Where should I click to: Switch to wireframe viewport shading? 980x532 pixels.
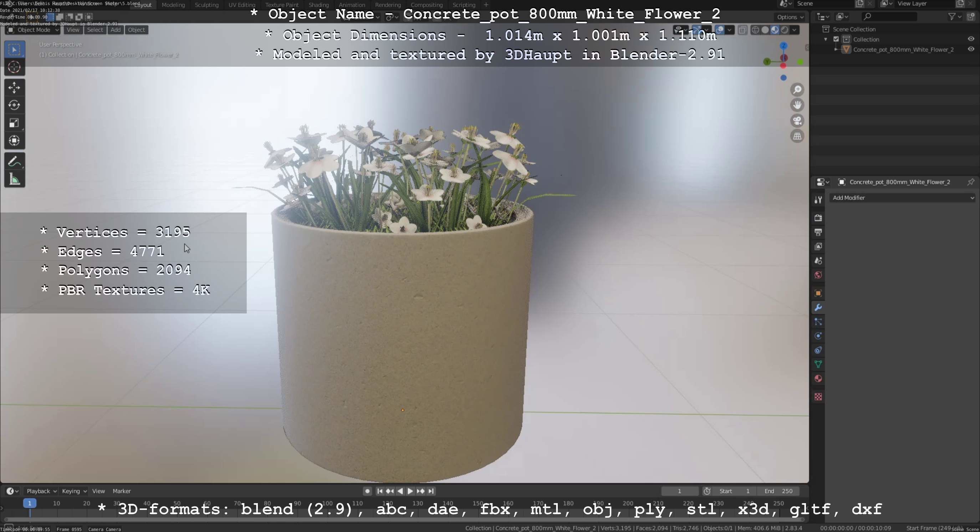(756, 30)
